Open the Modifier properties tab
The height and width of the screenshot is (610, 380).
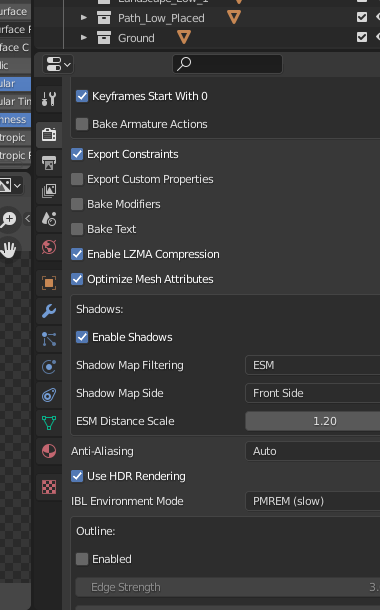[49, 311]
